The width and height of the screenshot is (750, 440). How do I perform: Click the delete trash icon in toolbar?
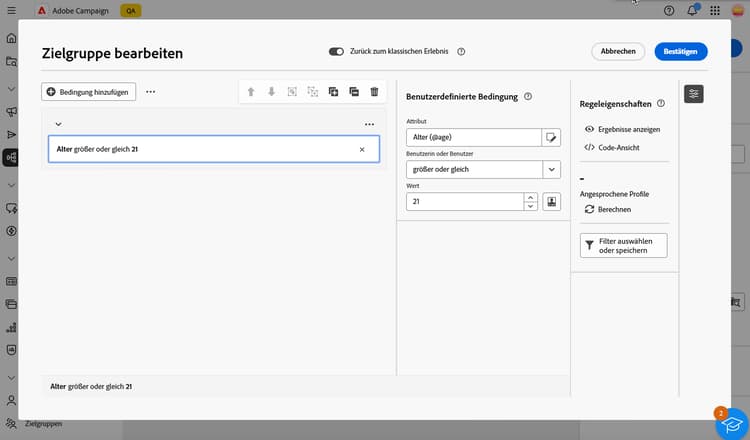(374, 92)
